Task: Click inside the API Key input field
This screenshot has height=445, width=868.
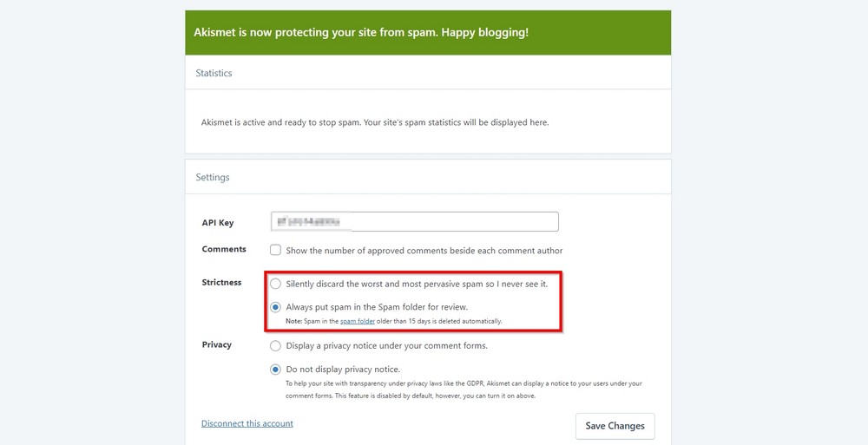Action: 415,221
